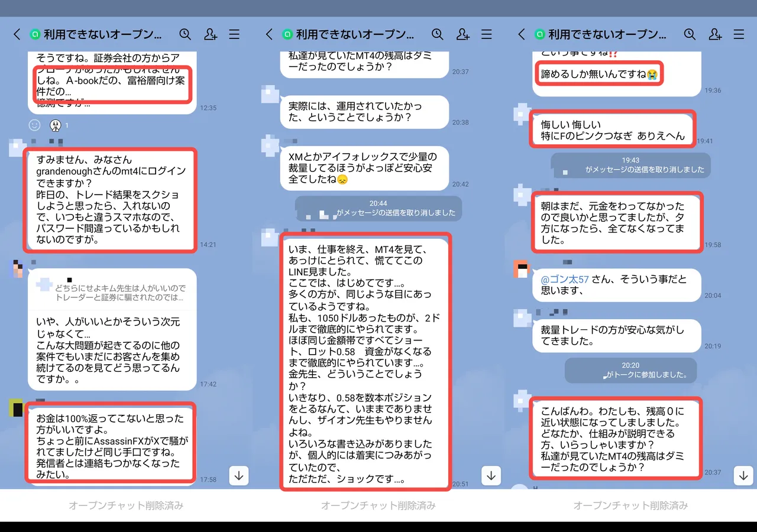Select the message starting "こんばんわ。わたしも、残高0に"
The width and height of the screenshot is (757, 532).
[616, 439]
